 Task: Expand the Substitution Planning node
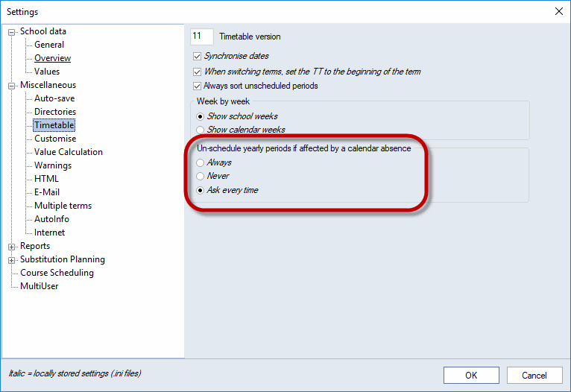click(x=12, y=260)
